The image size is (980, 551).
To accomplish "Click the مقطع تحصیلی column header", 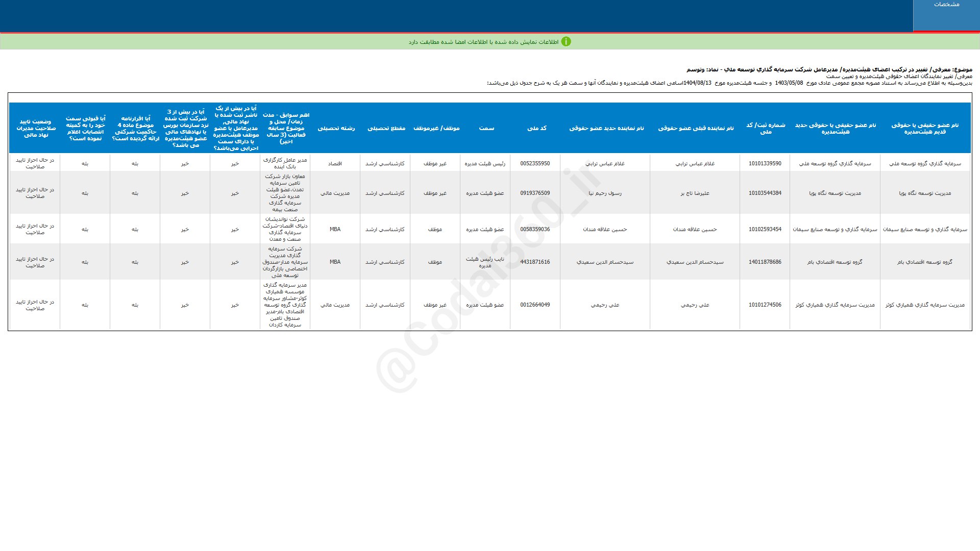I will (x=386, y=128).
